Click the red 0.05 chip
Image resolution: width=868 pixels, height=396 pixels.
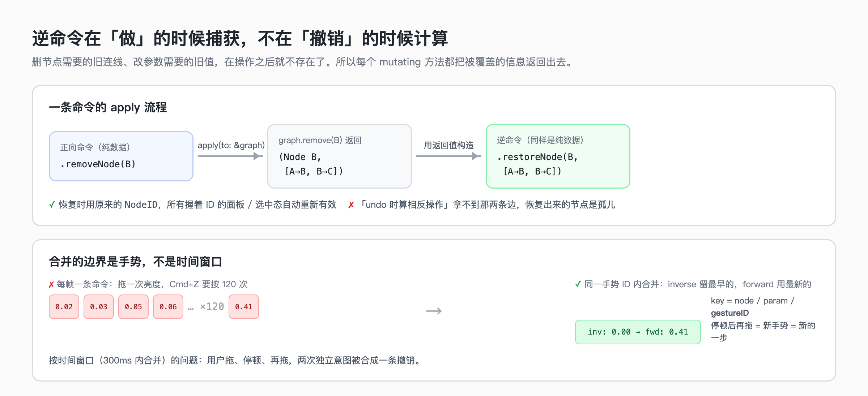pyautogui.click(x=133, y=307)
